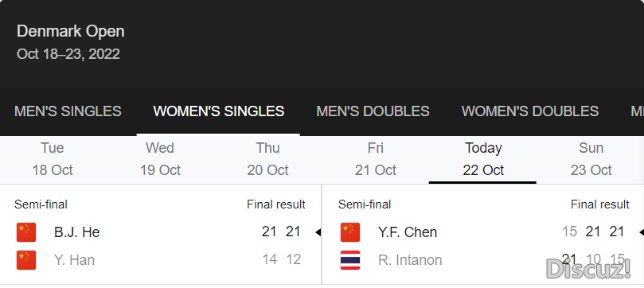This screenshot has width=644, height=288.
Task: Click Thailand flag next to R. Intanon
Action: (350, 260)
